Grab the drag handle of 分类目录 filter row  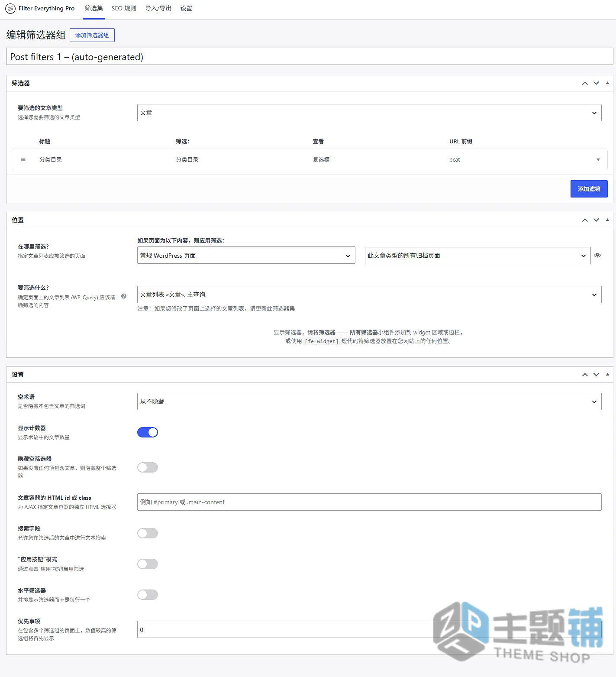click(23, 159)
